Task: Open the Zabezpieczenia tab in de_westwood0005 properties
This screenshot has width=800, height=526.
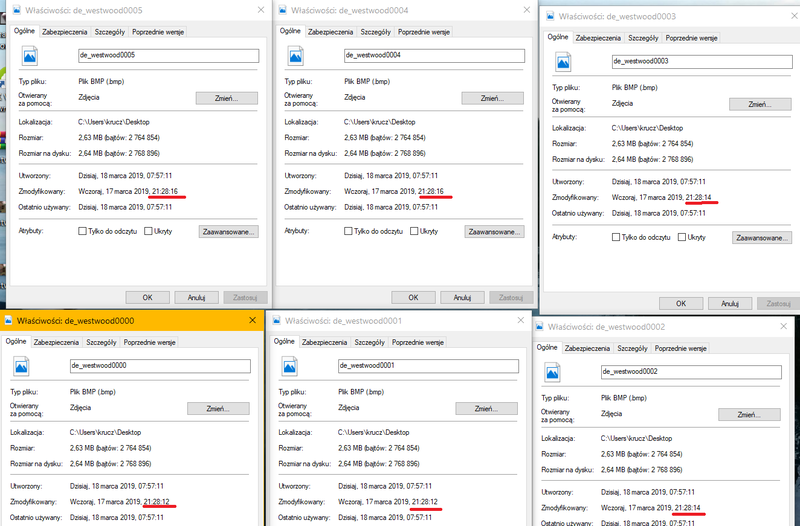Action: pos(64,32)
